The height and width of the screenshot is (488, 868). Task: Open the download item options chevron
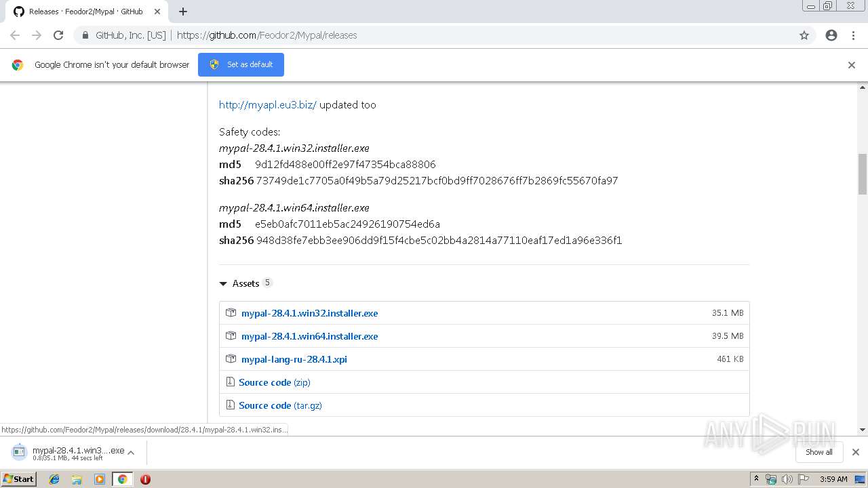(x=131, y=452)
